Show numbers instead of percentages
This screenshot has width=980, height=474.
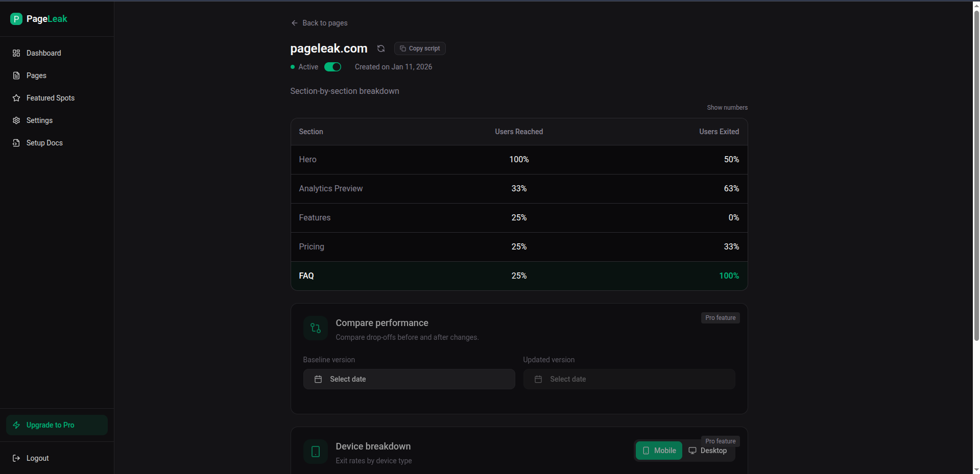(727, 107)
